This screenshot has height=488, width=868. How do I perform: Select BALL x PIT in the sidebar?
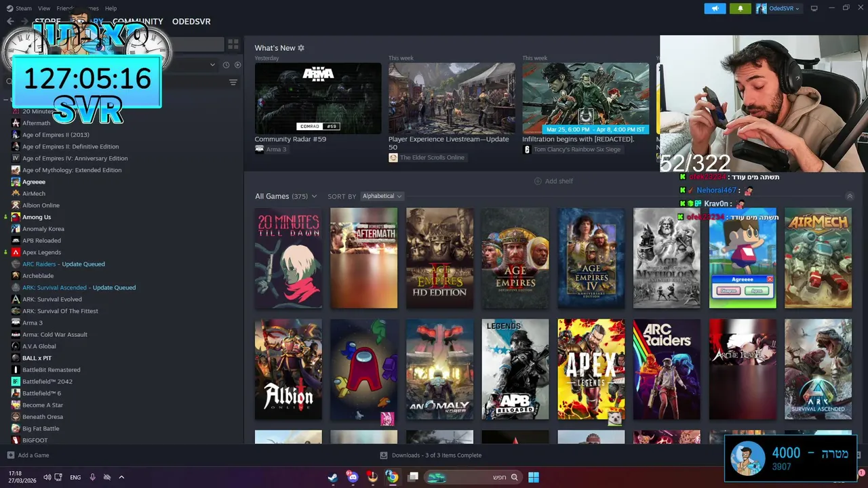[x=37, y=358]
